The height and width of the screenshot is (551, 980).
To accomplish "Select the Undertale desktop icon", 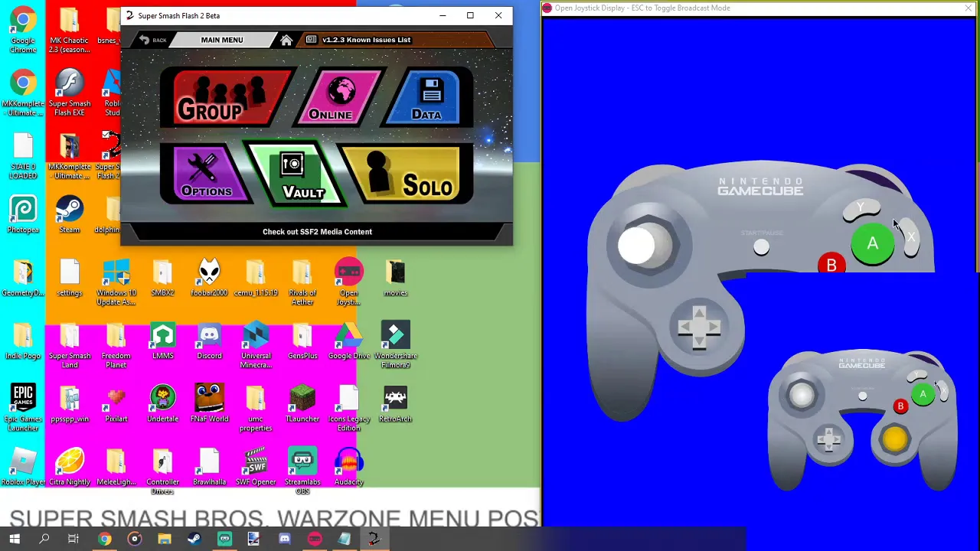I will click(x=162, y=404).
